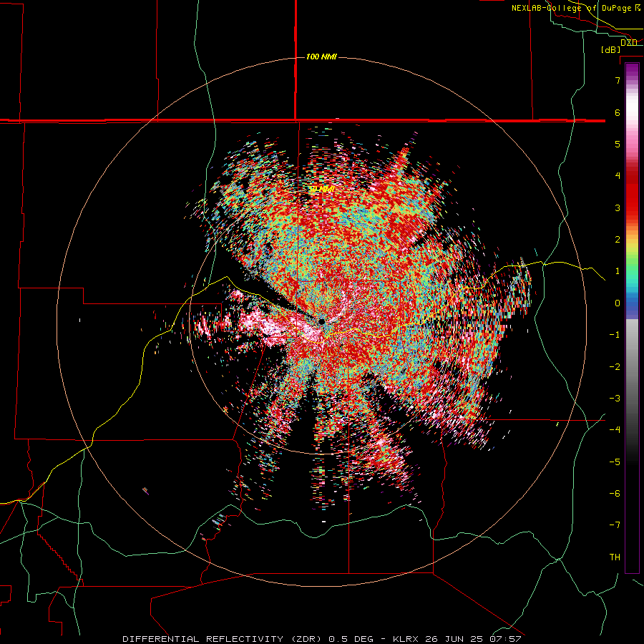Screen dimensions: 644x644
Task: Click the scale value -2
Action: (615, 367)
